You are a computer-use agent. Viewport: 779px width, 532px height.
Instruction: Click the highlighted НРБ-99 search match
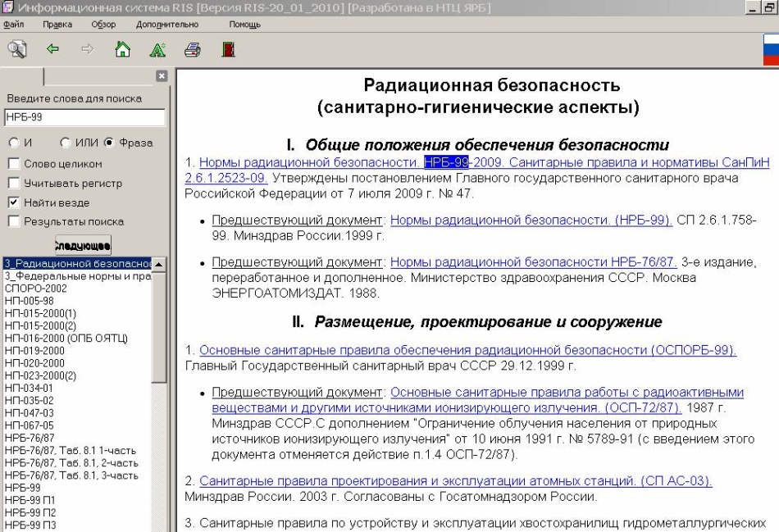tap(446, 162)
